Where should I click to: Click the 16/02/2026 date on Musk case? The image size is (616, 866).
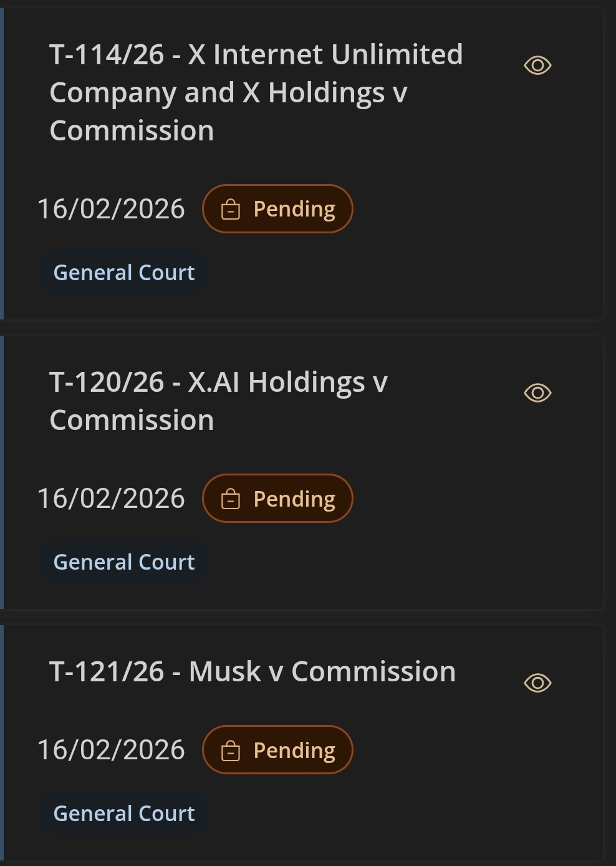[x=111, y=750]
